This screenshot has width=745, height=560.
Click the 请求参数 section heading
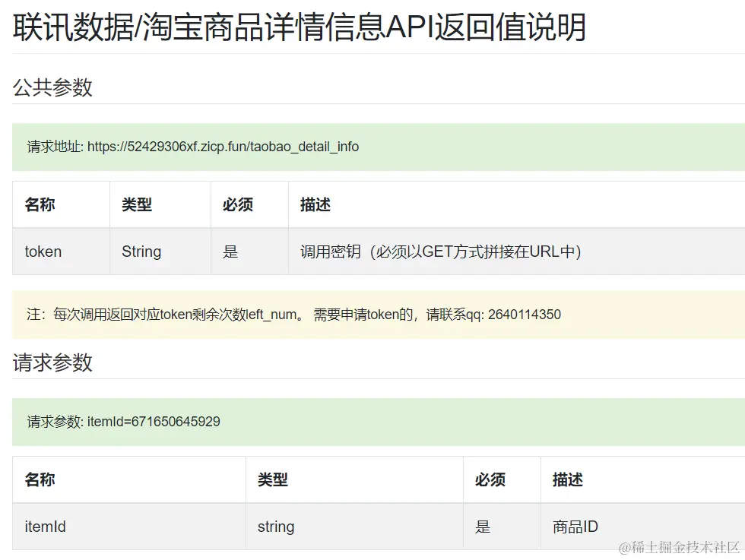tap(52, 362)
